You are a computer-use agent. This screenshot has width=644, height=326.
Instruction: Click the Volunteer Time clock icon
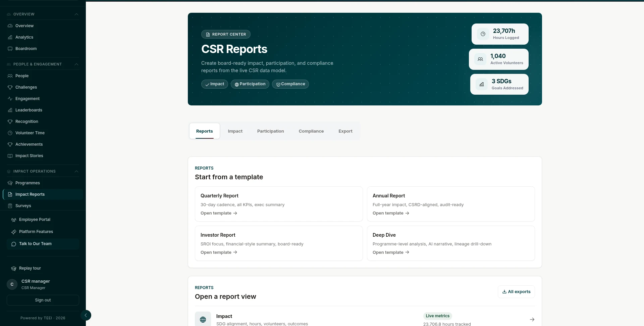10,133
